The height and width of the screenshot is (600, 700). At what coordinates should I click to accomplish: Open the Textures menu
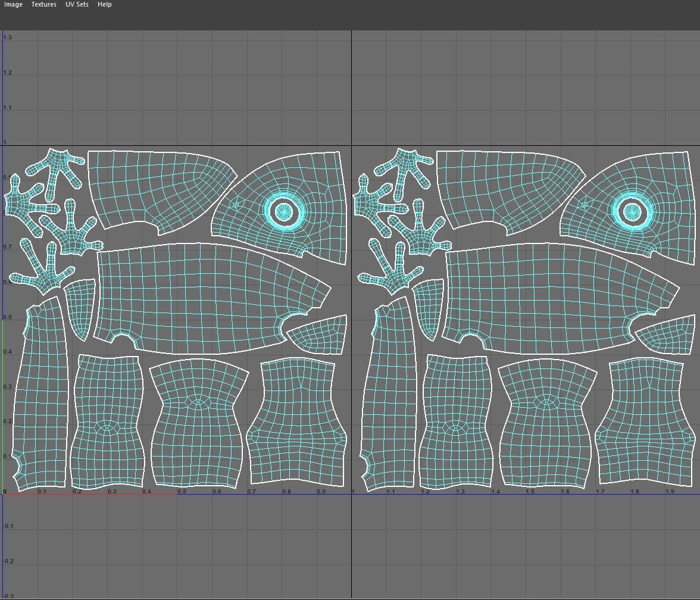click(44, 5)
